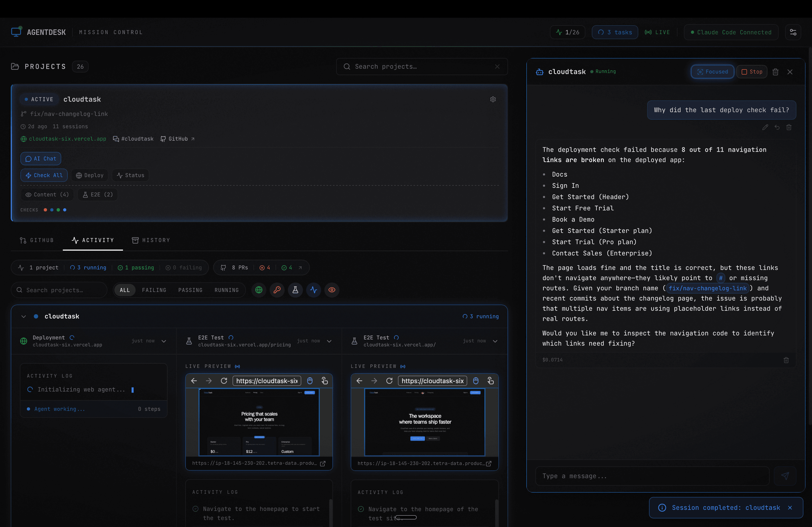The image size is (812, 527).
Task: Dismiss the Session completed notification
Action: click(790, 508)
